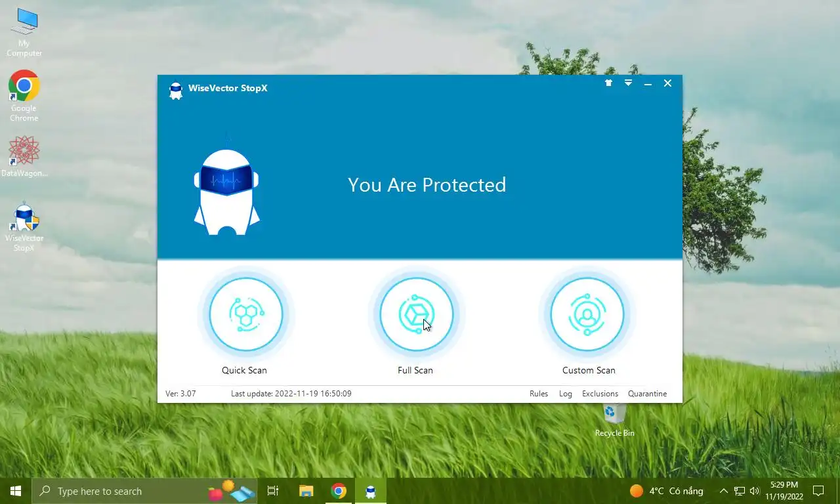
Task: Select WiseVector StopX desktop shortcut
Action: coord(24,226)
